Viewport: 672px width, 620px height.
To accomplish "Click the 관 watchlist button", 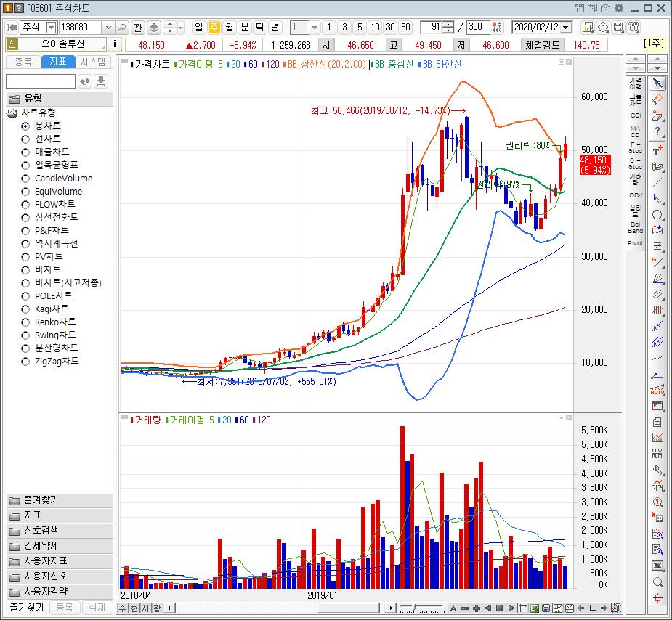I will [137, 28].
